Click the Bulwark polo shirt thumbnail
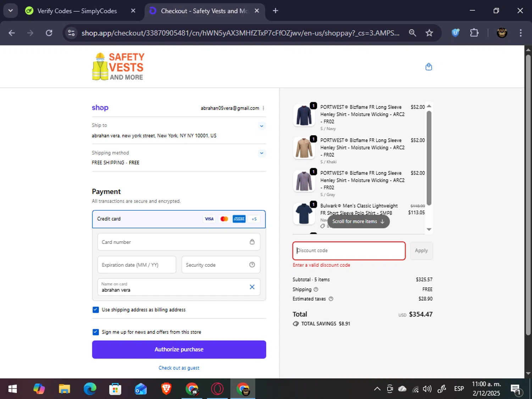 (x=304, y=214)
